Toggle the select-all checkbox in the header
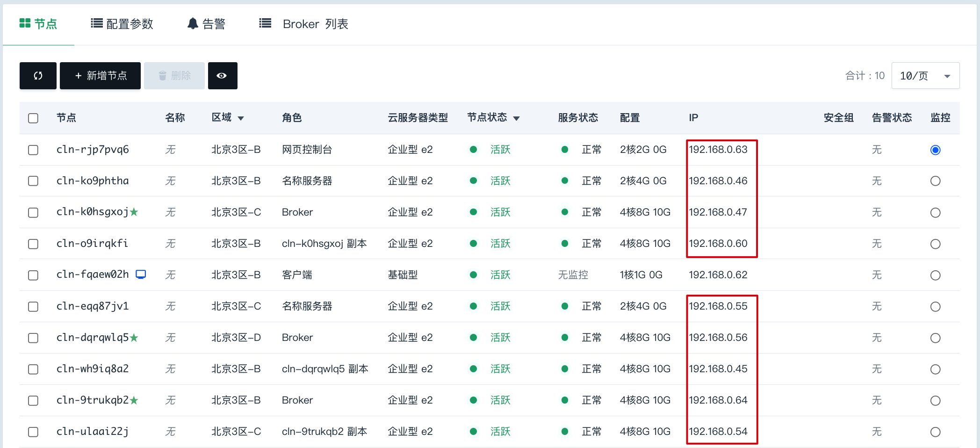The width and height of the screenshot is (980, 448). (x=33, y=118)
